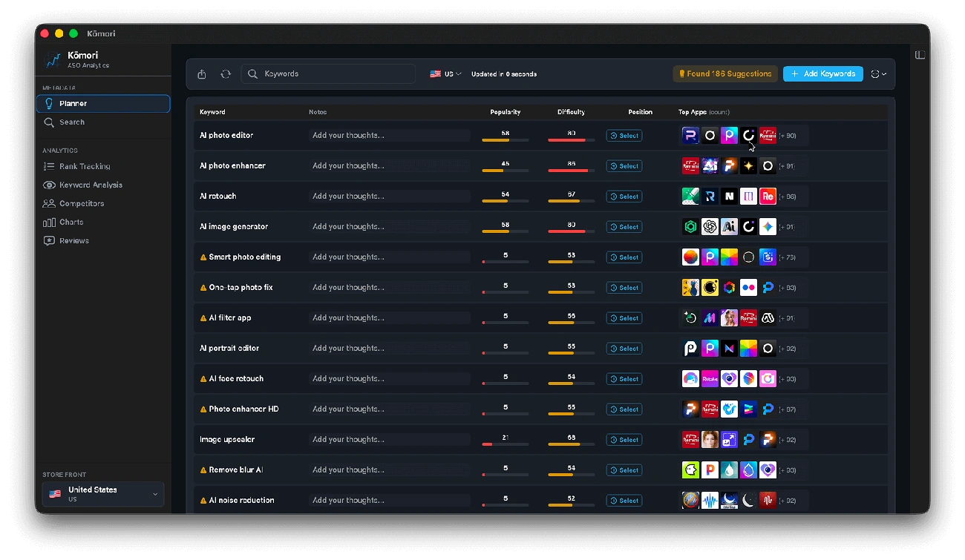Screen dimensions: 965x560
Task: Click the filter icon beside Add Keywords
Action: (x=874, y=73)
